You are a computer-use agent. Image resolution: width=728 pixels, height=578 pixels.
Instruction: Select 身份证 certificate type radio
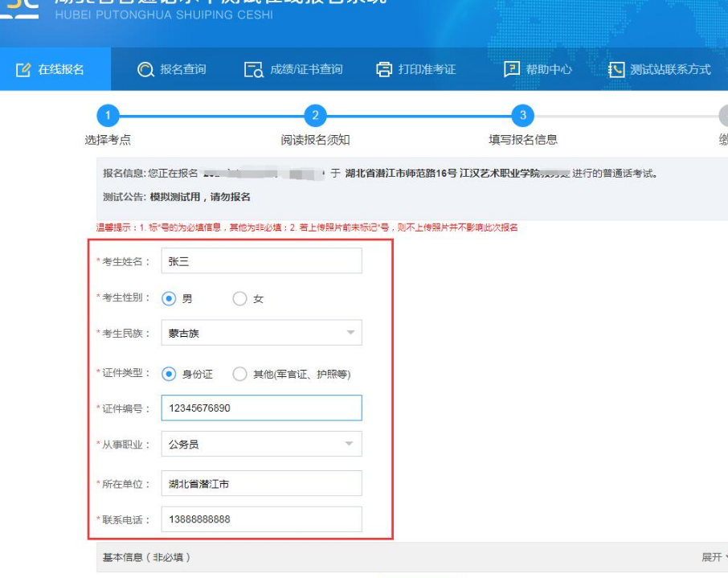coord(169,374)
